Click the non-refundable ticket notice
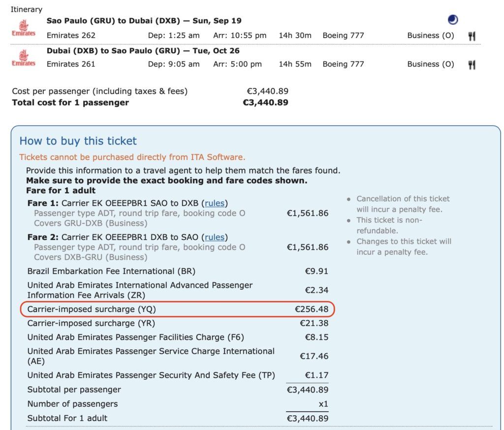The image size is (504, 430). pos(389,225)
